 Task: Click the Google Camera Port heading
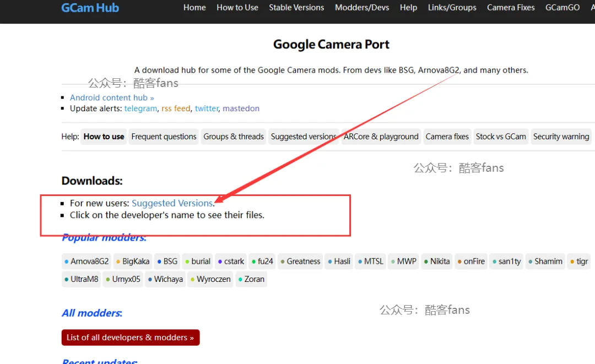coord(331,45)
